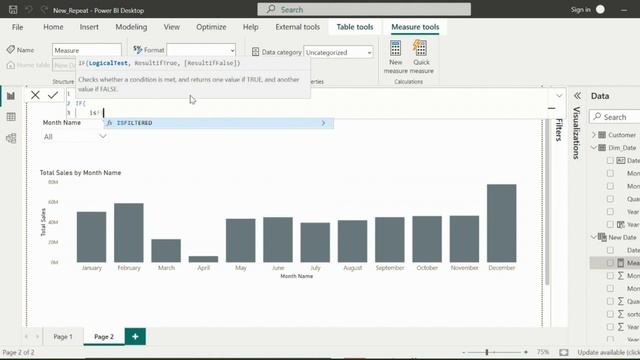This screenshot has width=640, height=360.
Task: Open the Filters pane
Action: 559,130
